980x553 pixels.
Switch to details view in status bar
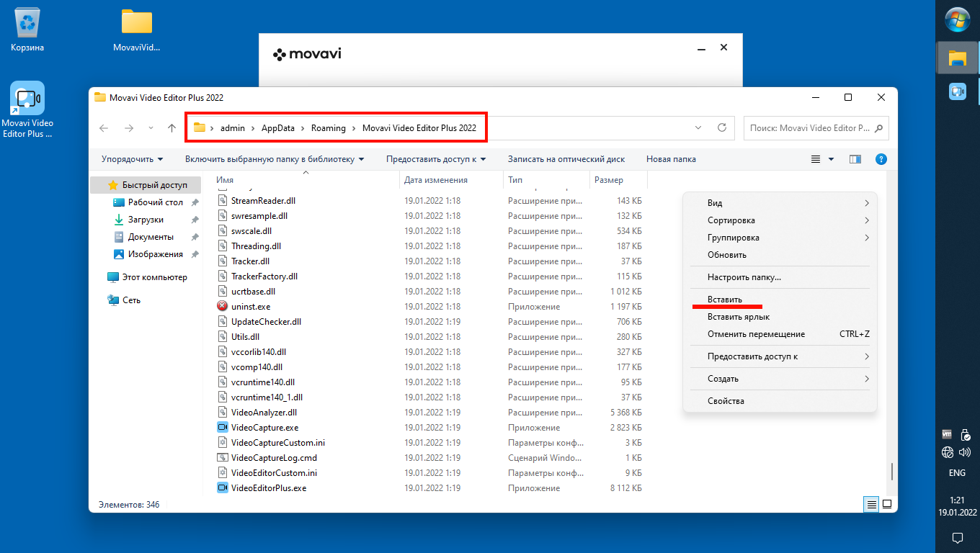[872, 504]
